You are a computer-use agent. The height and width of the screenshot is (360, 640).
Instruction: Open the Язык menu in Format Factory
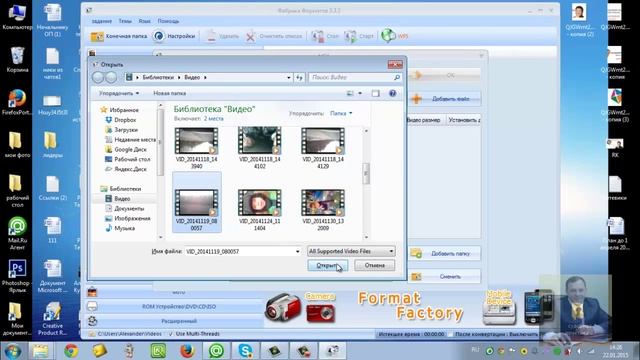click(144, 21)
